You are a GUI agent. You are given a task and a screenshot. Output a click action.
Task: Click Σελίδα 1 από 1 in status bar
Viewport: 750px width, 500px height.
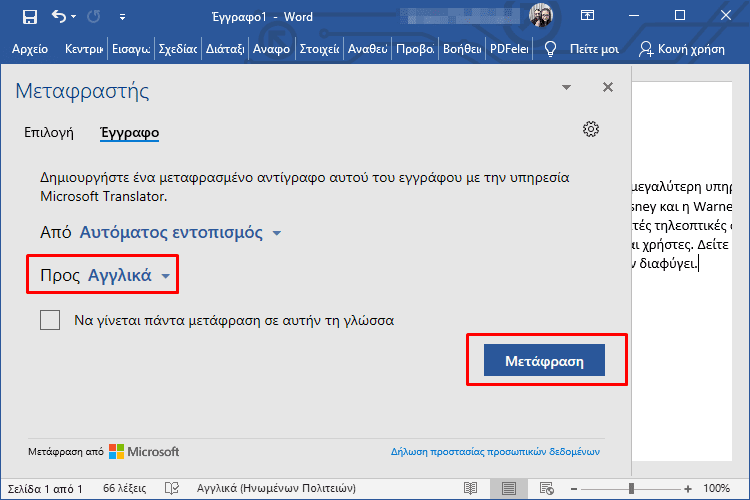[45, 489]
